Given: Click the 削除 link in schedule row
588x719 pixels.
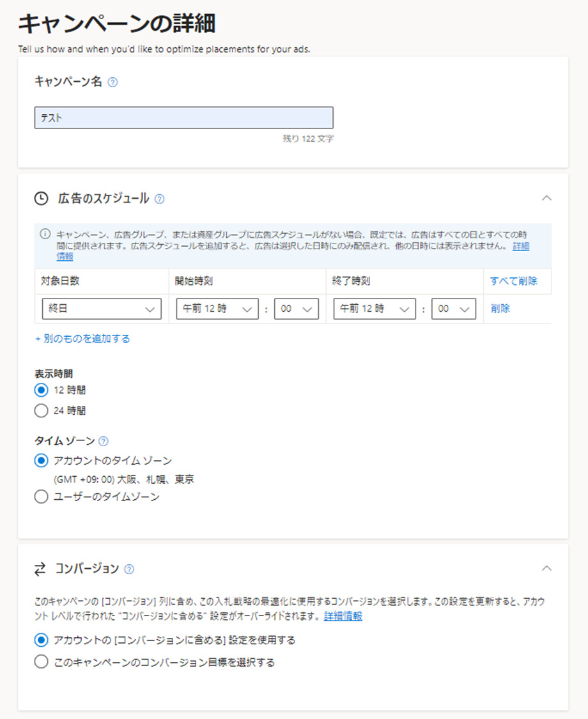Looking at the screenshot, I should tap(500, 309).
